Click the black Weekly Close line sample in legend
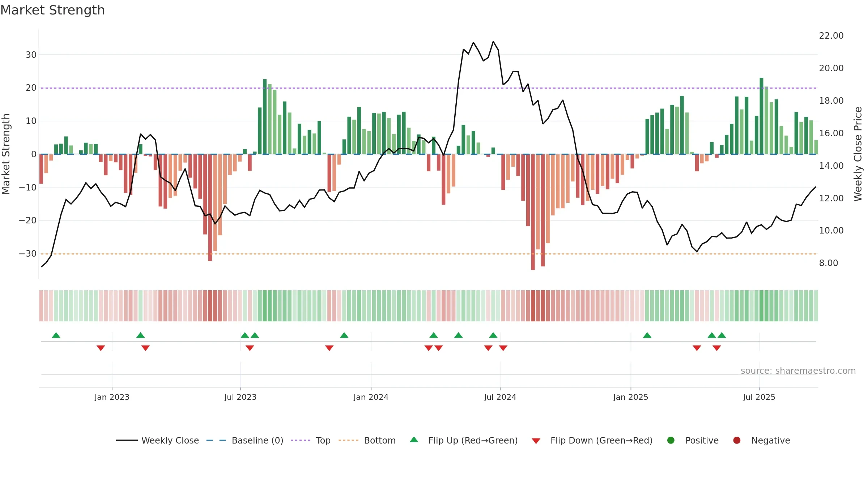This screenshot has height=488, width=868. click(127, 440)
